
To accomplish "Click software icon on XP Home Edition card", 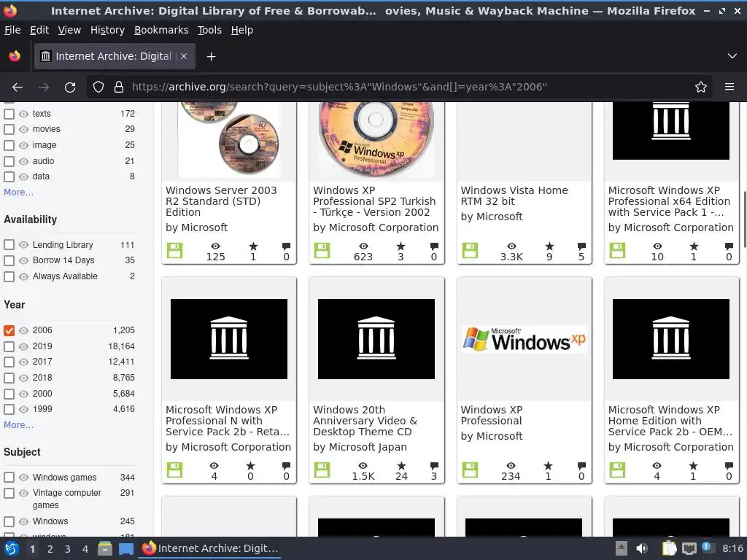I will tap(617, 470).
